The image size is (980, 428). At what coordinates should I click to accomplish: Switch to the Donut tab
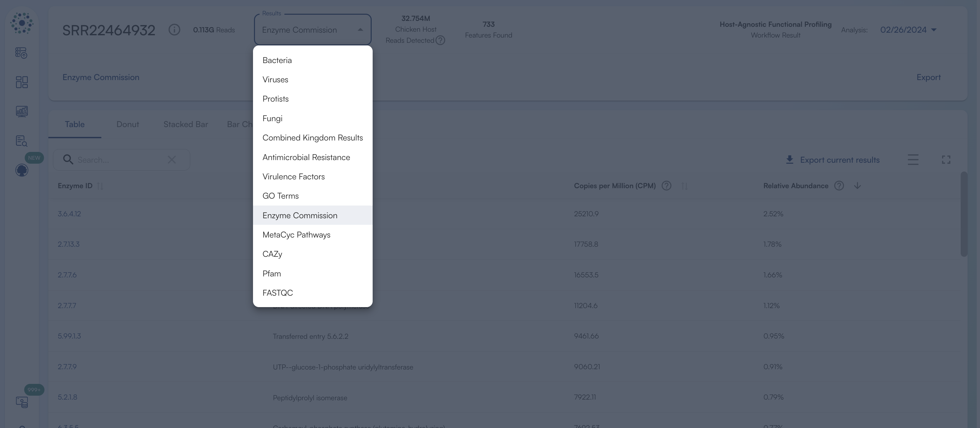coord(127,124)
